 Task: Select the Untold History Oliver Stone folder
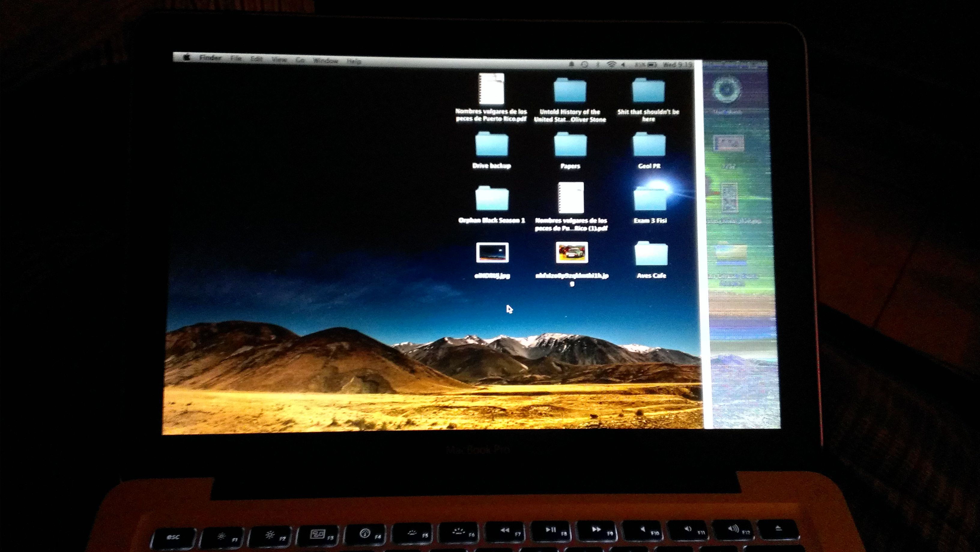point(570,91)
